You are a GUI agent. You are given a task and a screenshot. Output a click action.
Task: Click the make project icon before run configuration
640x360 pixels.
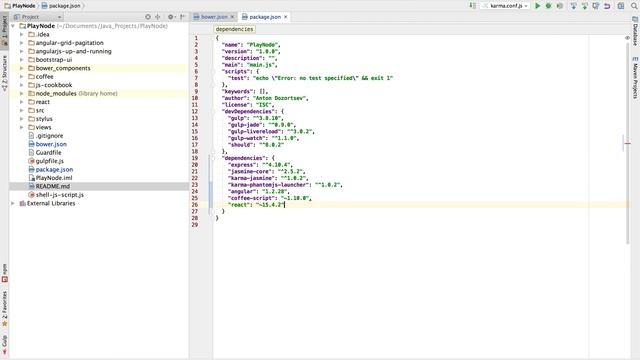[472, 6]
